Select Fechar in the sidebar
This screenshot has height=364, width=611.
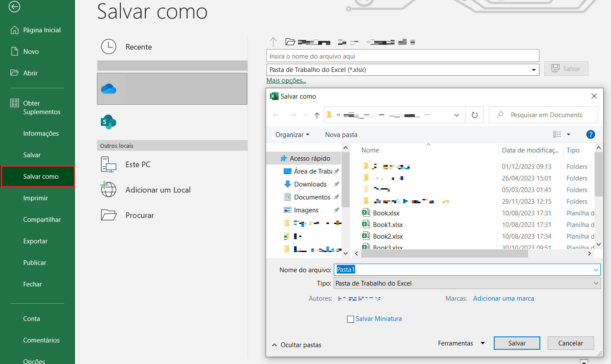pyautogui.click(x=33, y=284)
